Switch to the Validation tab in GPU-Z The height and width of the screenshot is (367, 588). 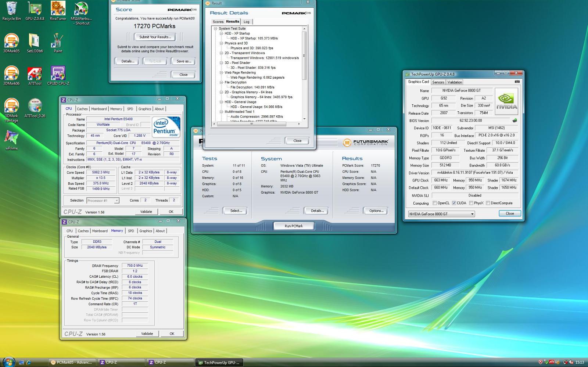455,82
